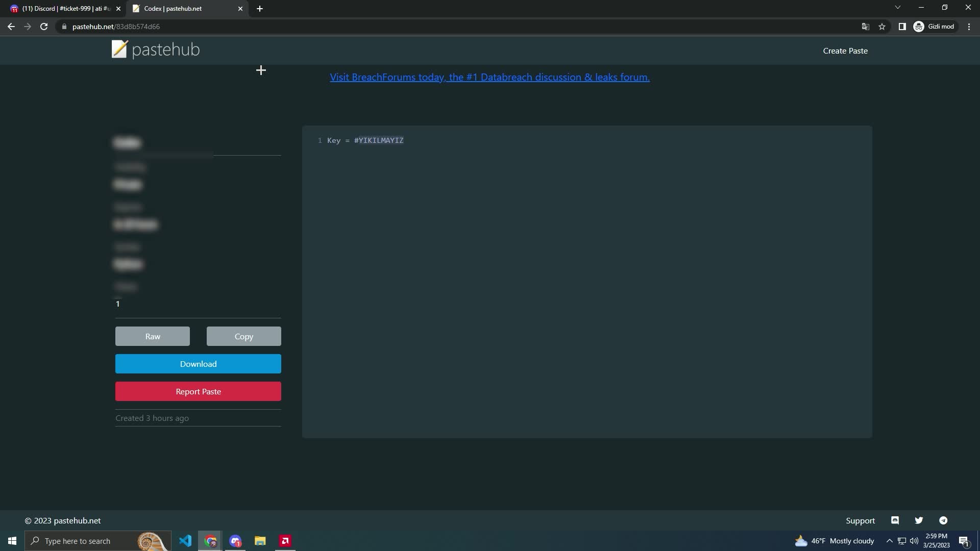Show hidden system tray icons
The image size is (980, 551).
click(x=889, y=541)
